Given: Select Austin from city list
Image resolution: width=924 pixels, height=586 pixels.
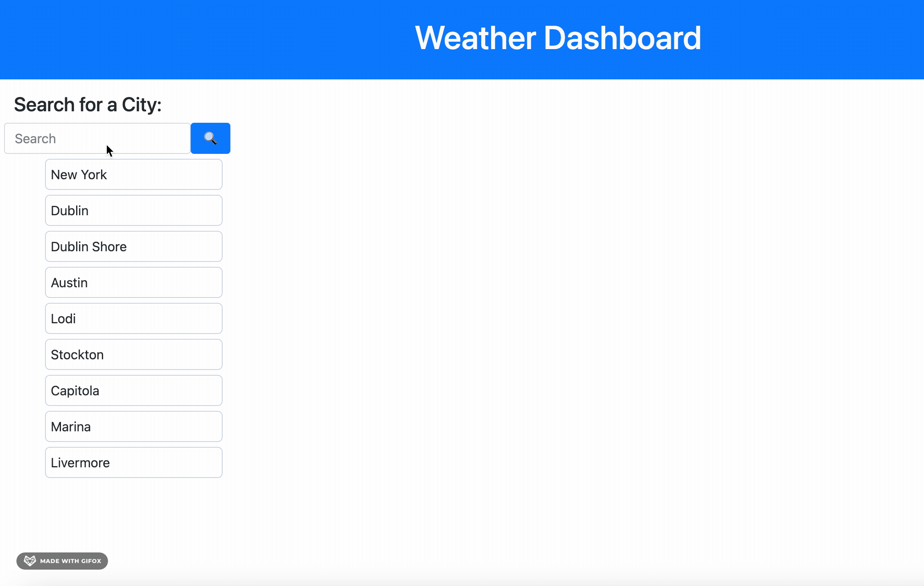Looking at the screenshot, I should 133,282.
